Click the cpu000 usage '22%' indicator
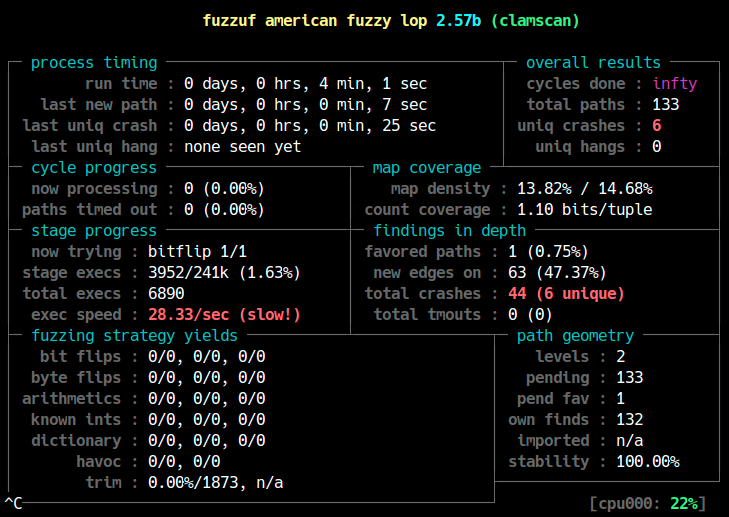The image size is (729, 517). [x=683, y=504]
